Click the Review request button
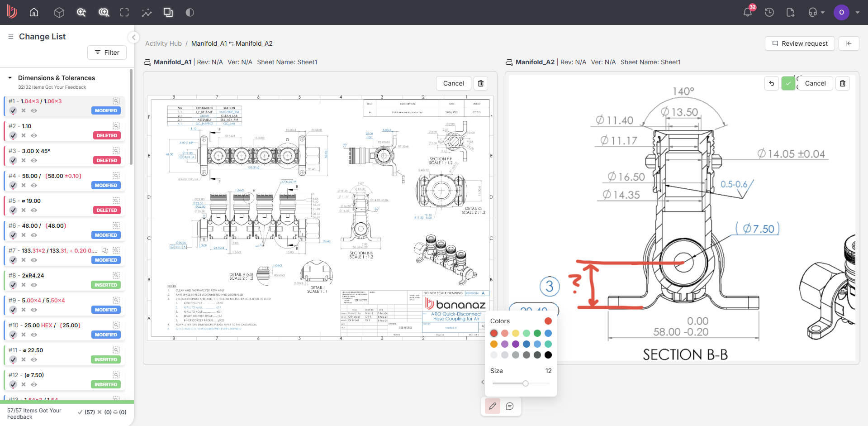868x426 pixels. coord(800,43)
